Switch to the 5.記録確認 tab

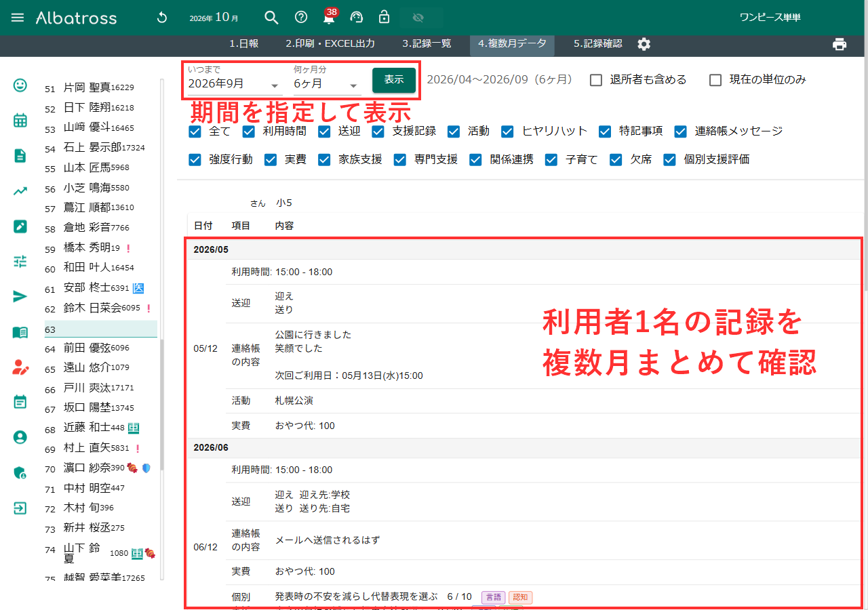click(597, 43)
